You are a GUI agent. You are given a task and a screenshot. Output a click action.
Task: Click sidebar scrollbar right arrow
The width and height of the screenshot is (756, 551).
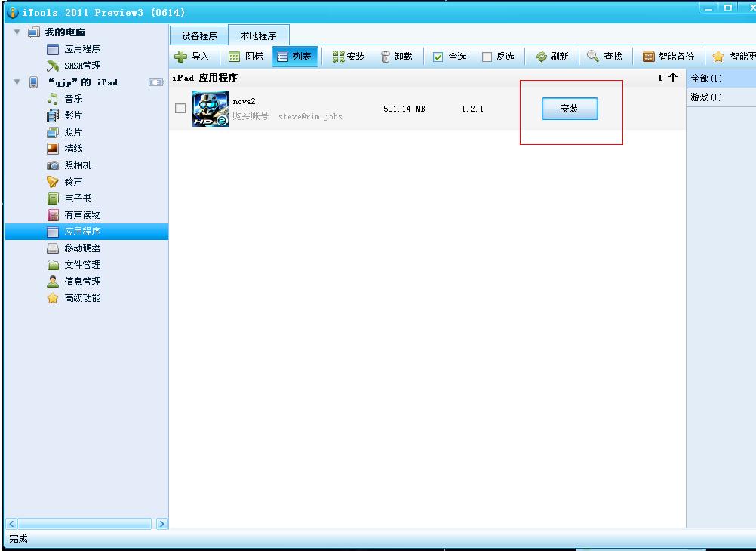pyautogui.click(x=162, y=524)
